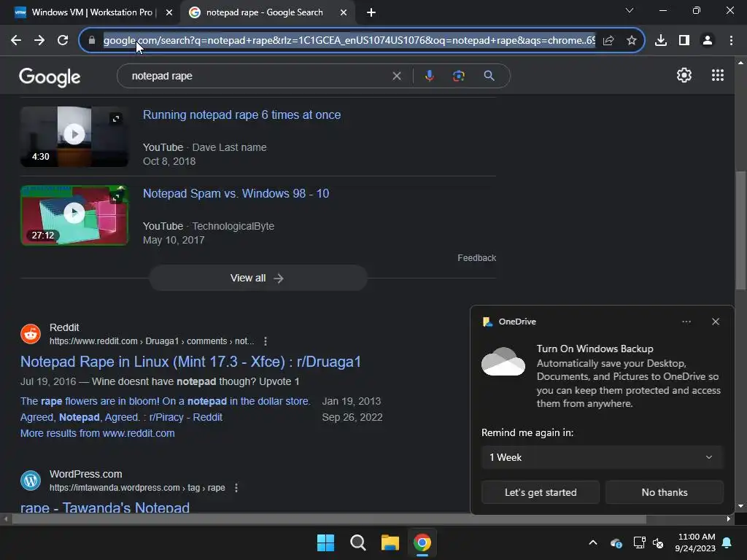747x560 pixels.
Task: Open the Google apps grid
Action: click(718, 75)
